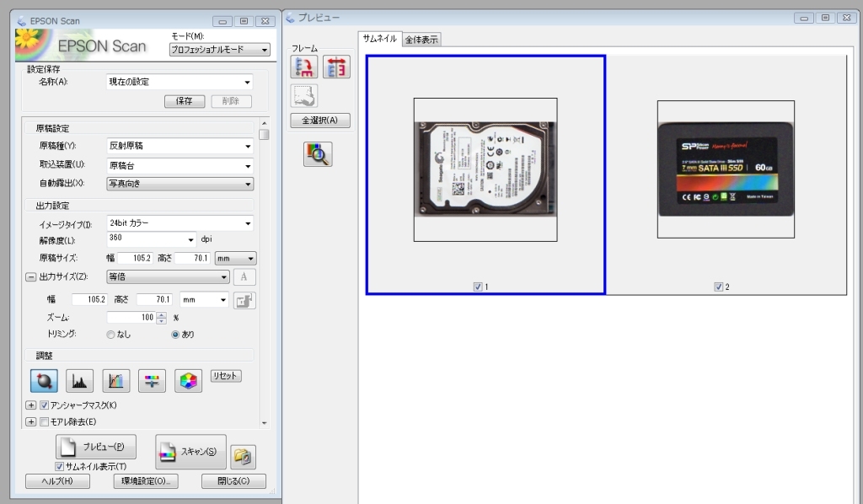
Task: Open the output size dropdown 等倍
Action: pos(168,276)
